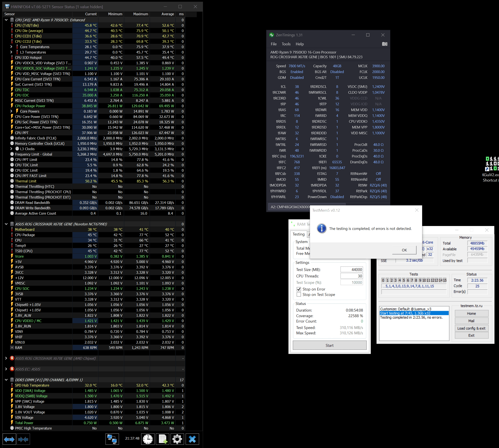Click the circle icon beside Thermal Limit row
The height and width of the screenshot is (448, 499).
pos(12,181)
